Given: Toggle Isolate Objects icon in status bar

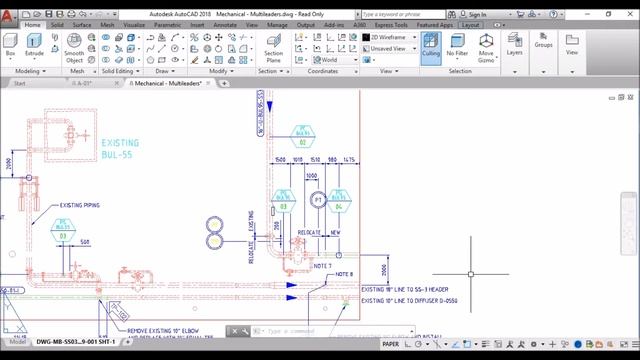Looking at the screenshot, I should click(x=565, y=344).
